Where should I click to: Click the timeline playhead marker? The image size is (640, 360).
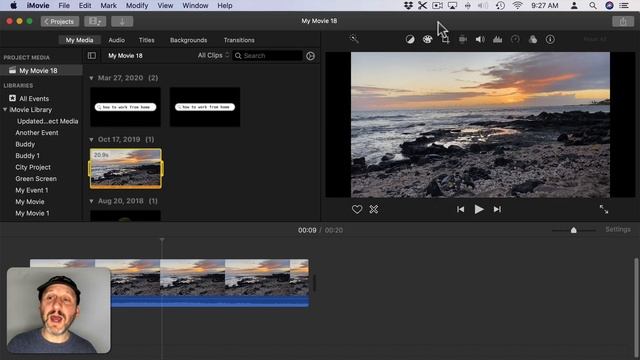[x=162, y=240]
